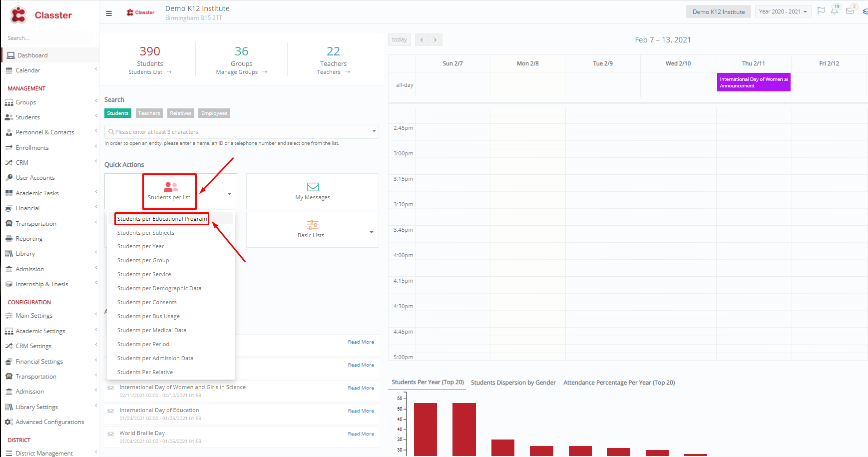Screen dimensions: 868x457
Task: Click the today calendar button
Action: (399, 40)
